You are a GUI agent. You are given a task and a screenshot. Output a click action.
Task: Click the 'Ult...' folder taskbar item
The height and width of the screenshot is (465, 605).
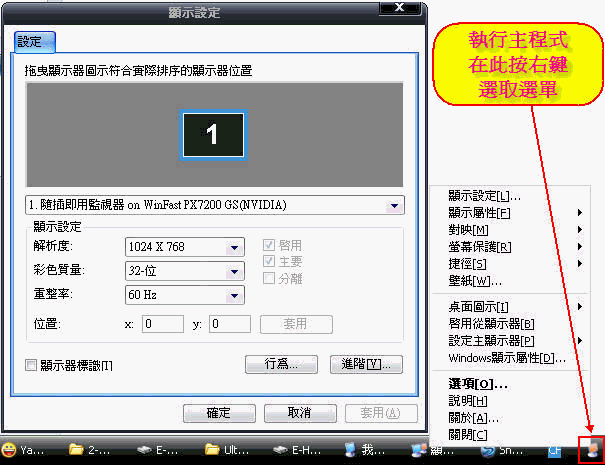click(226, 450)
